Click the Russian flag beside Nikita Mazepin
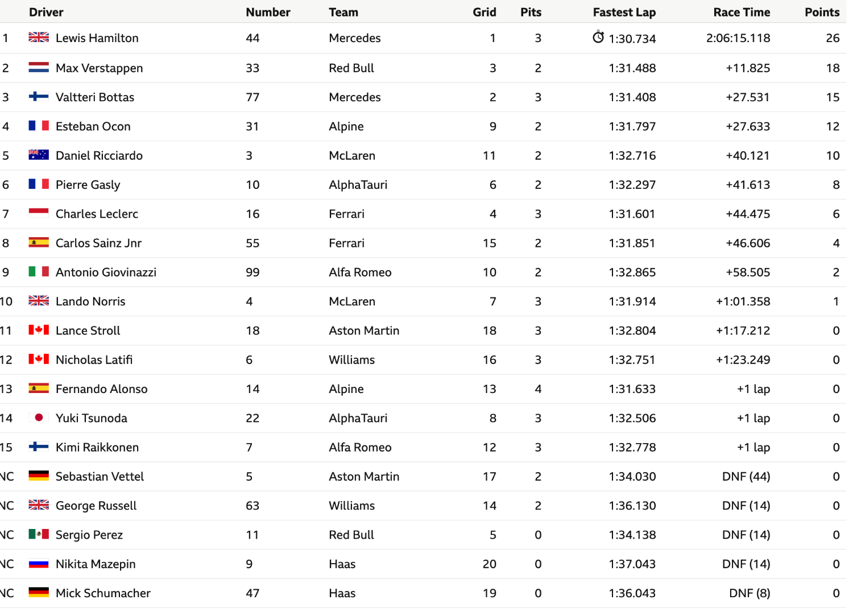The height and width of the screenshot is (616, 853). pyautogui.click(x=39, y=564)
